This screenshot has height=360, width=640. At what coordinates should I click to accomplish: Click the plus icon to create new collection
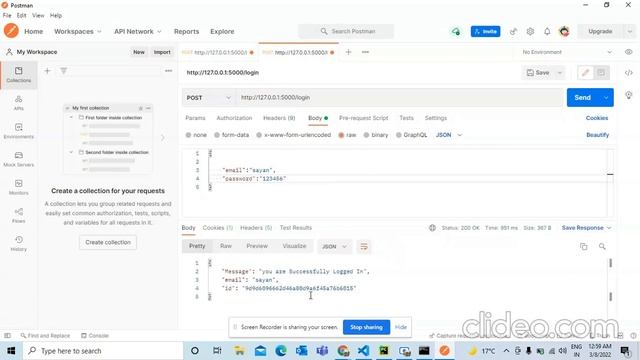click(x=47, y=71)
